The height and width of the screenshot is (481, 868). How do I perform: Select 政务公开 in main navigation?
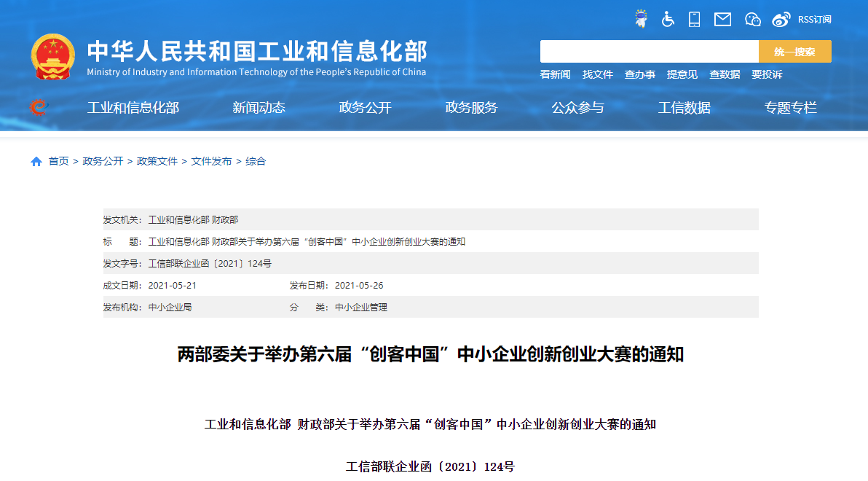365,108
